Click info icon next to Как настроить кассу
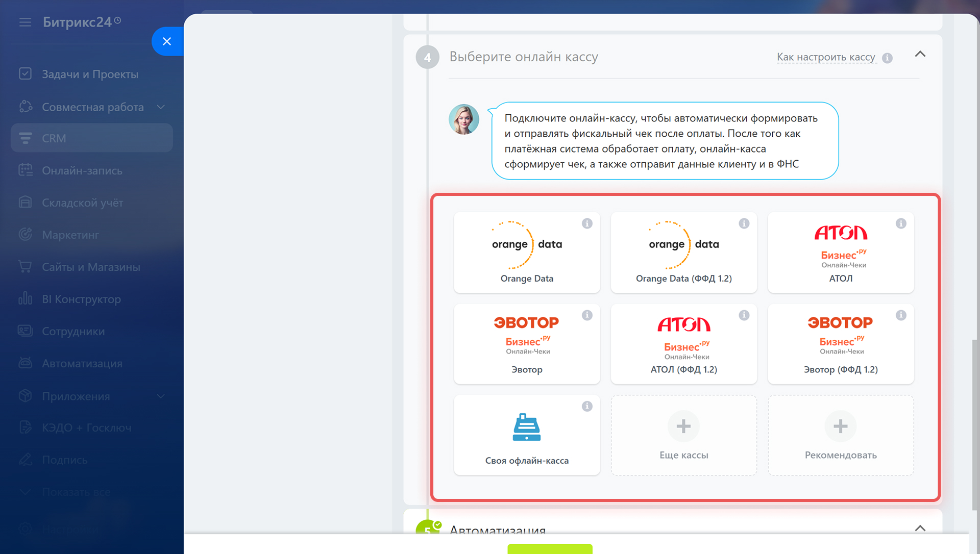Viewport: 980px width, 554px height. (887, 58)
